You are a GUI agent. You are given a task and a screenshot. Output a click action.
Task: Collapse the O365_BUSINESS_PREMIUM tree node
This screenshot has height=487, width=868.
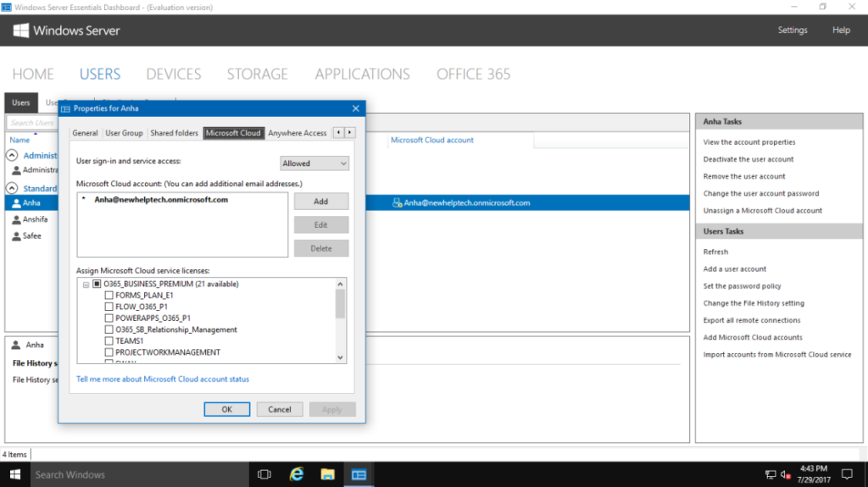(x=86, y=285)
